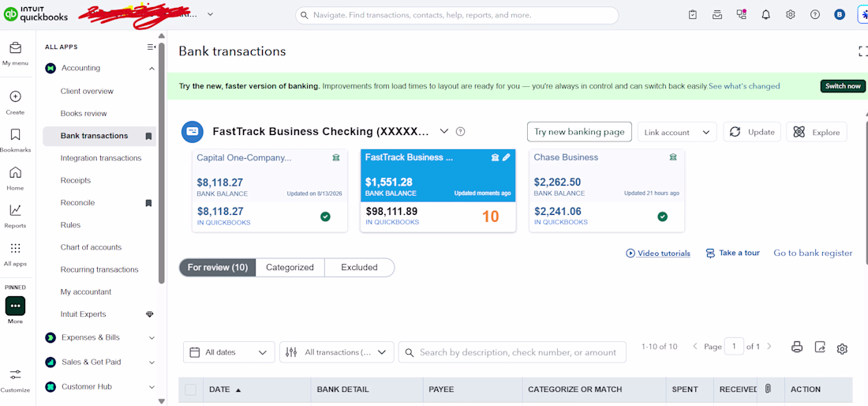
Task: Click the page number input box
Action: click(x=734, y=346)
